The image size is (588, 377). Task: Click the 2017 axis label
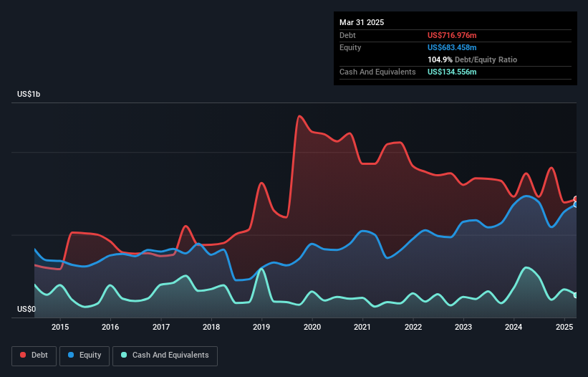(x=161, y=327)
